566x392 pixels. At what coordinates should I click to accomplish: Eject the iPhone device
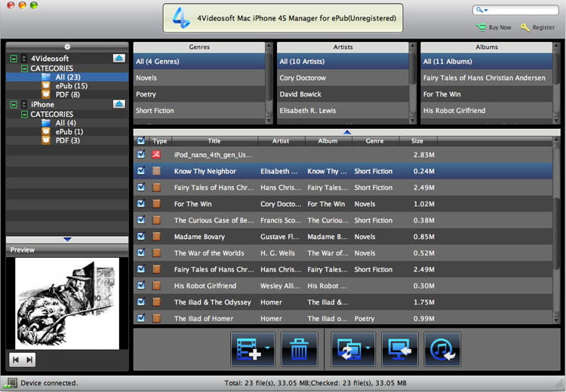pos(118,104)
